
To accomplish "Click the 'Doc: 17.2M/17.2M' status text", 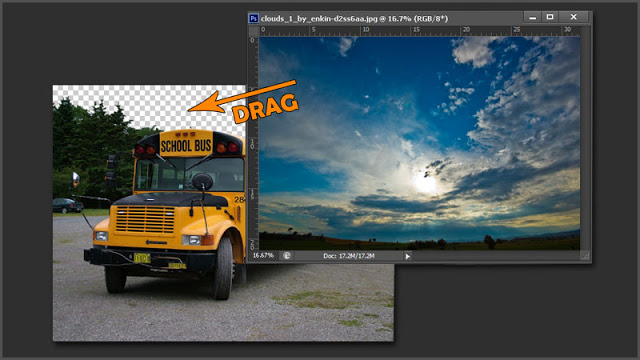I will [x=349, y=256].
